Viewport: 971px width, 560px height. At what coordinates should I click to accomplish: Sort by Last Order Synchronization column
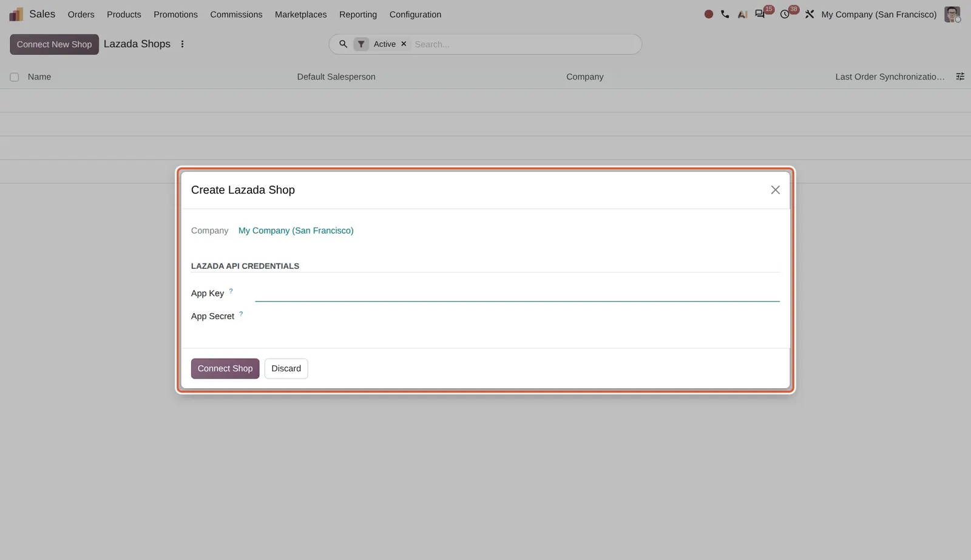890,76
